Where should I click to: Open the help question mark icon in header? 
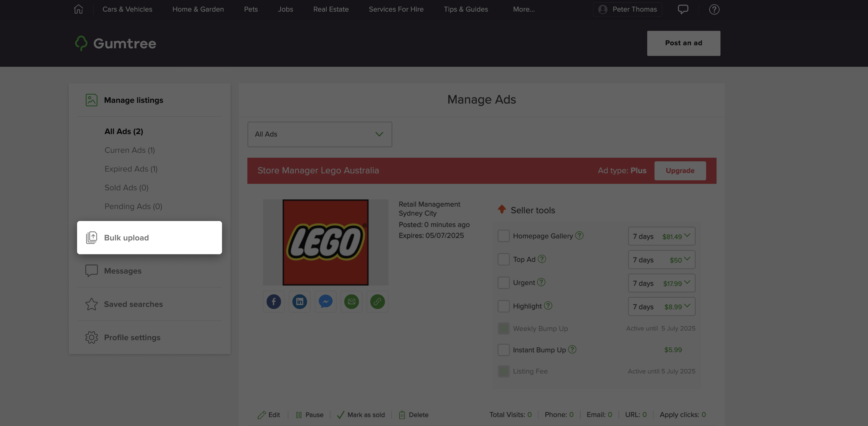click(714, 9)
